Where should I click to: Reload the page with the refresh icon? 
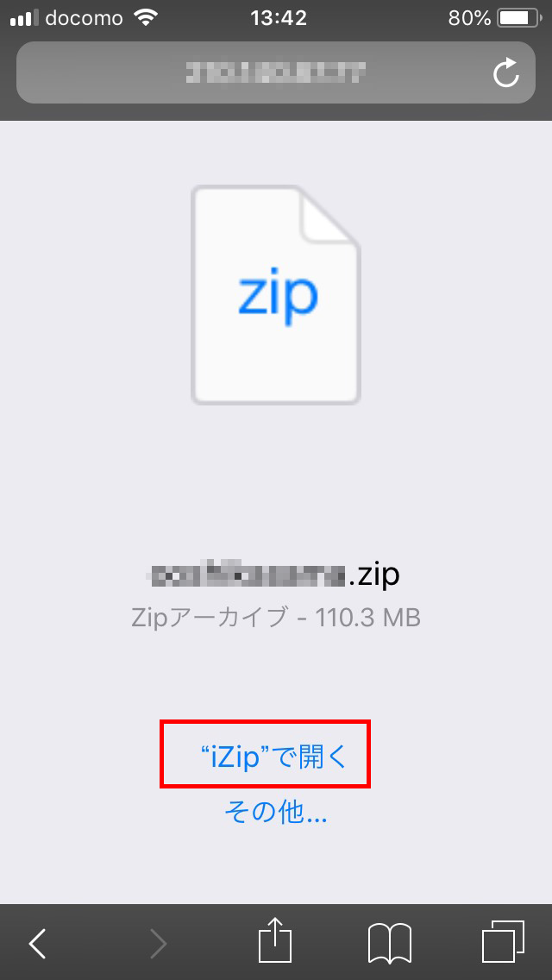[505, 72]
